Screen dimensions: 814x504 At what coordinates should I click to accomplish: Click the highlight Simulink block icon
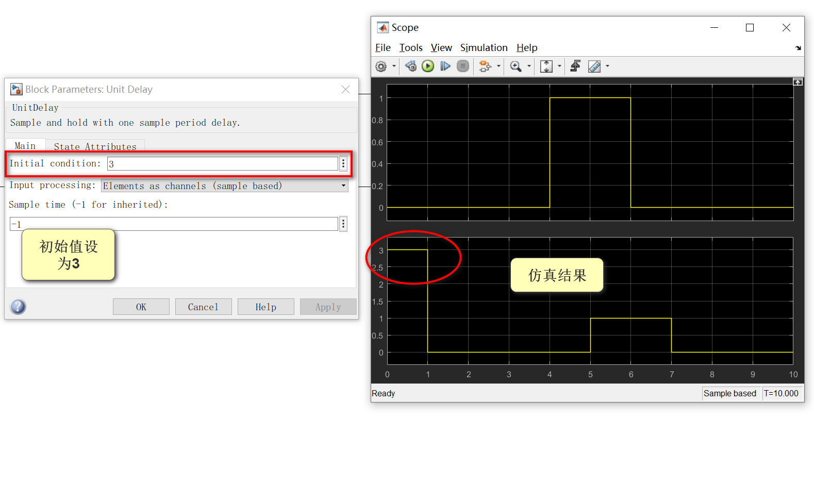(485, 66)
